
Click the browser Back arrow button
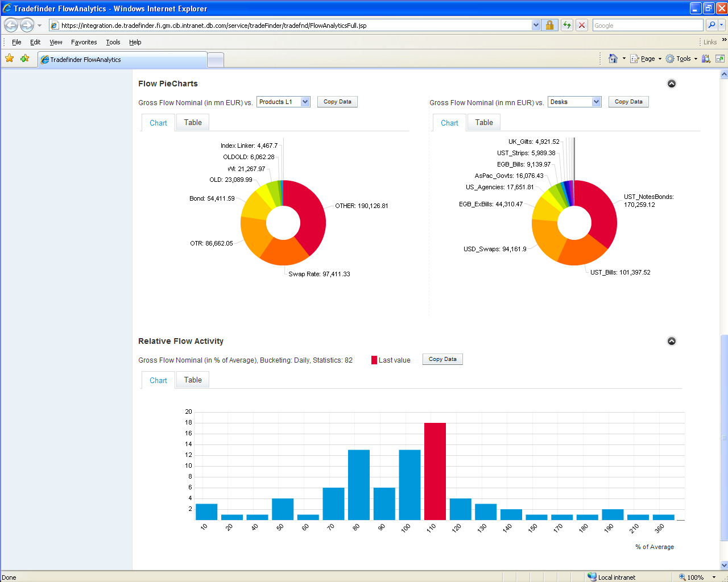(x=11, y=25)
